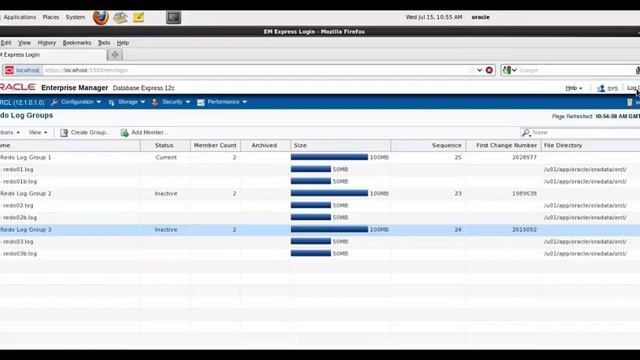Open the search engine selector icon
The image size is (640, 360).
[x=509, y=70]
